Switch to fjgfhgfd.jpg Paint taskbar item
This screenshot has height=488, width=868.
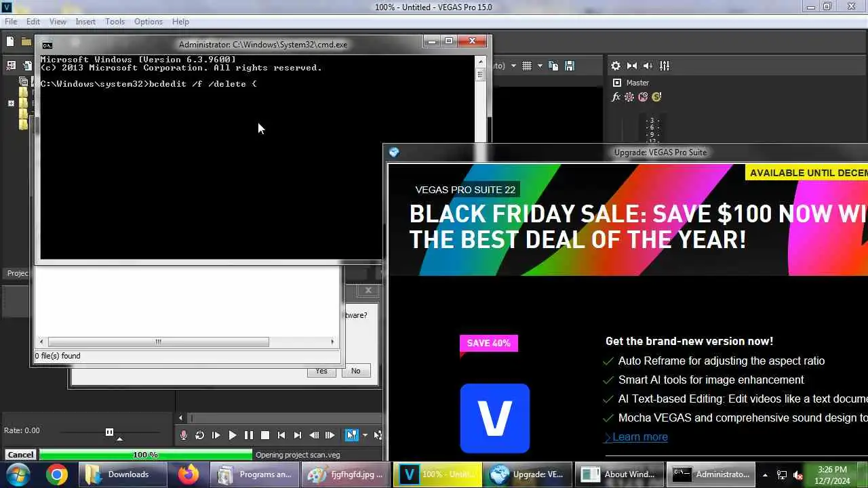click(x=347, y=474)
